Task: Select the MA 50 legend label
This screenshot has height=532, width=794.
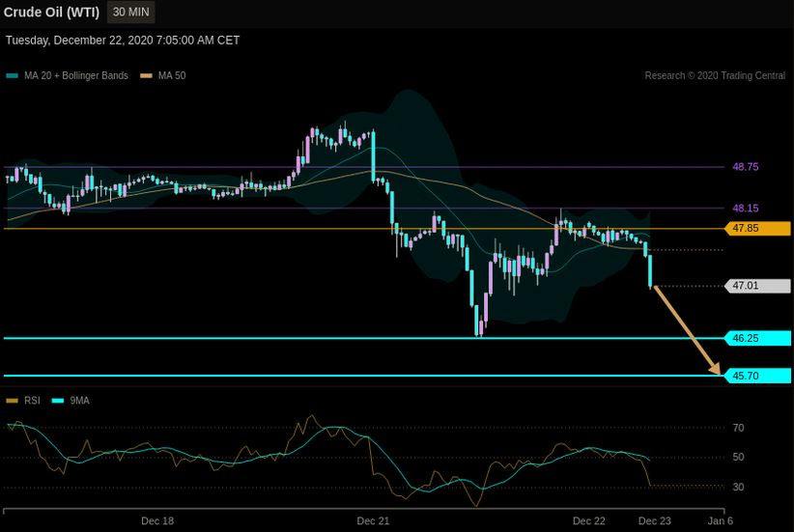Action: coord(172,76)
